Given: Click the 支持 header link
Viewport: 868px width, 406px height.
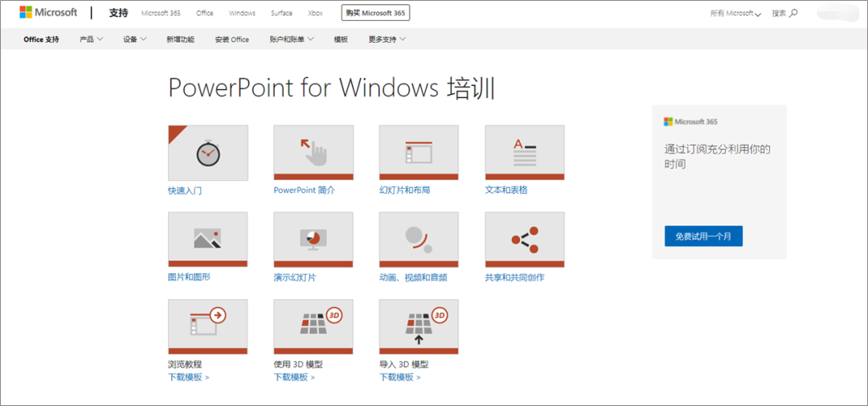Looking at the screenshot, I should click(118, 14).
